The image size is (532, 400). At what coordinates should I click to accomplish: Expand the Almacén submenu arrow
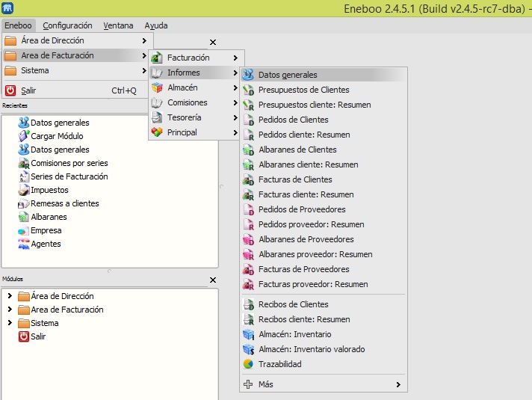coord(235,87)
